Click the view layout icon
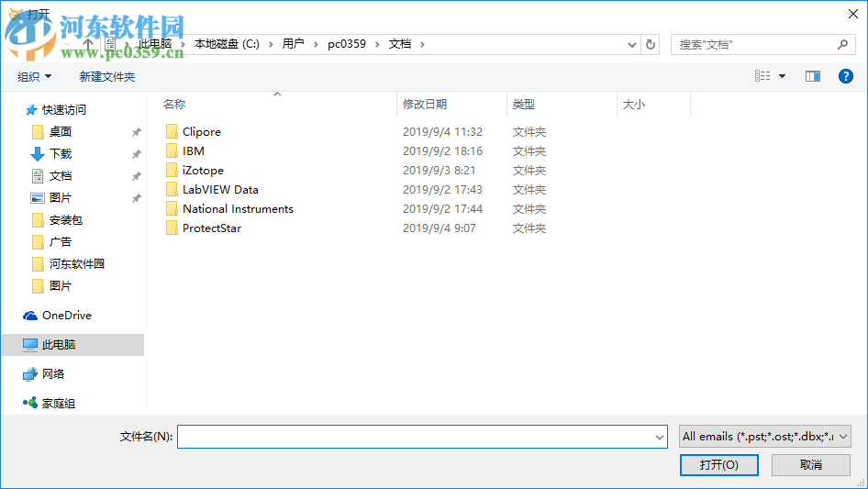 [762, 76]
